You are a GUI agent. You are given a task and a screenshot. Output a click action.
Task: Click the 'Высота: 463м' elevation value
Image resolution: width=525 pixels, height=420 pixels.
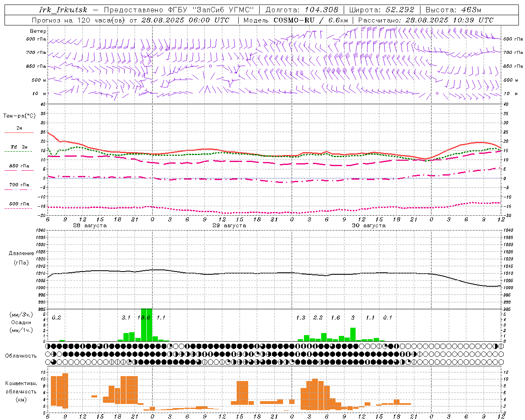tap(453, 10)
